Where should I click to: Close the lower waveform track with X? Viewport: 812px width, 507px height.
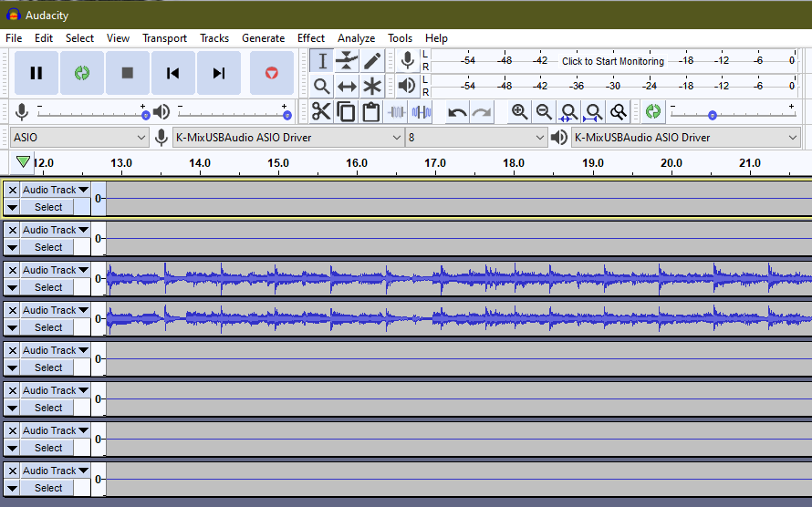(x=13, y=310)
